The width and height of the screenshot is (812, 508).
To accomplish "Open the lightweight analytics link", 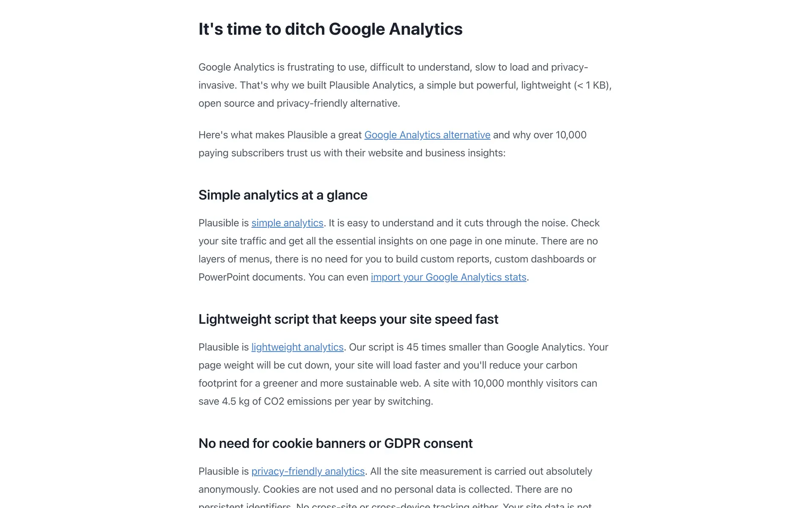I will [x=297, y=347].
